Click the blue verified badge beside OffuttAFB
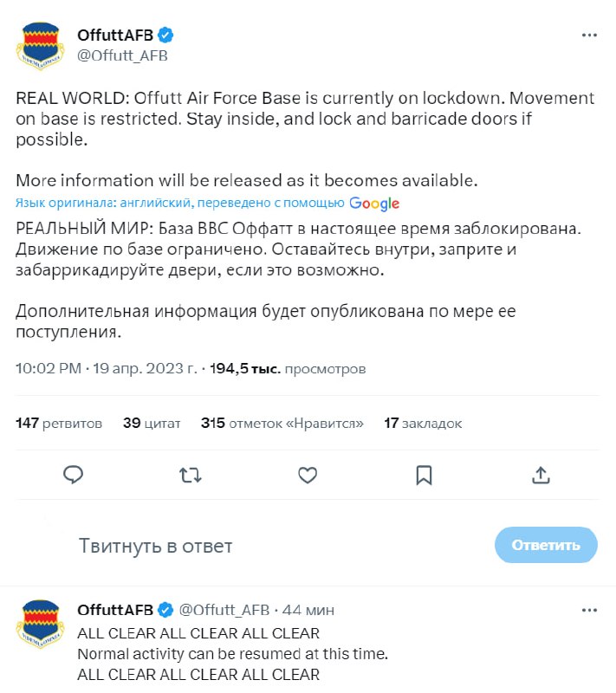The height and width of the screenshot is (693, 616). point(165,36)
